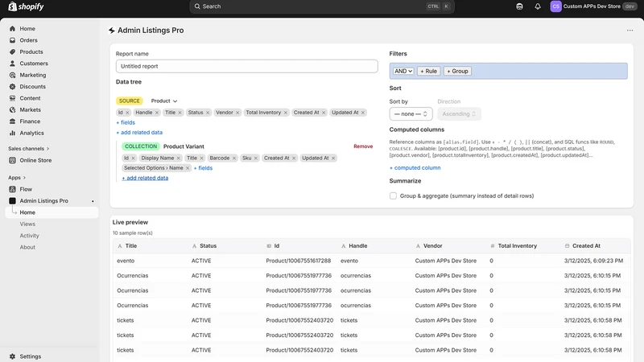
Task: Remove the Display Name field chip
Action: pos(178,158)
